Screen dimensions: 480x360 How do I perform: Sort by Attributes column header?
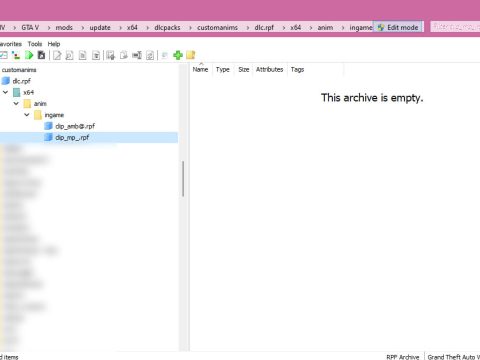click(270, 69)
